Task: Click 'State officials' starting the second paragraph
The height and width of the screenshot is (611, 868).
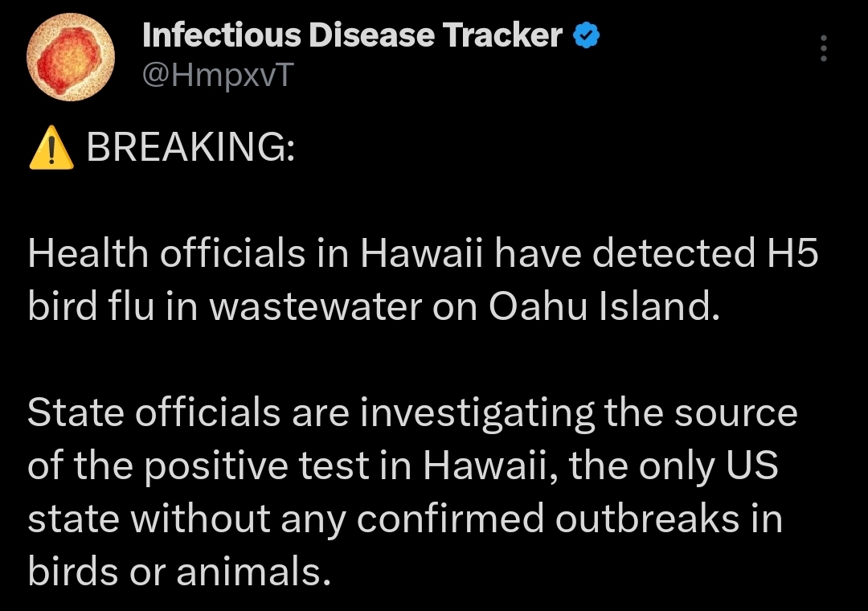Action: coord(154,412)
